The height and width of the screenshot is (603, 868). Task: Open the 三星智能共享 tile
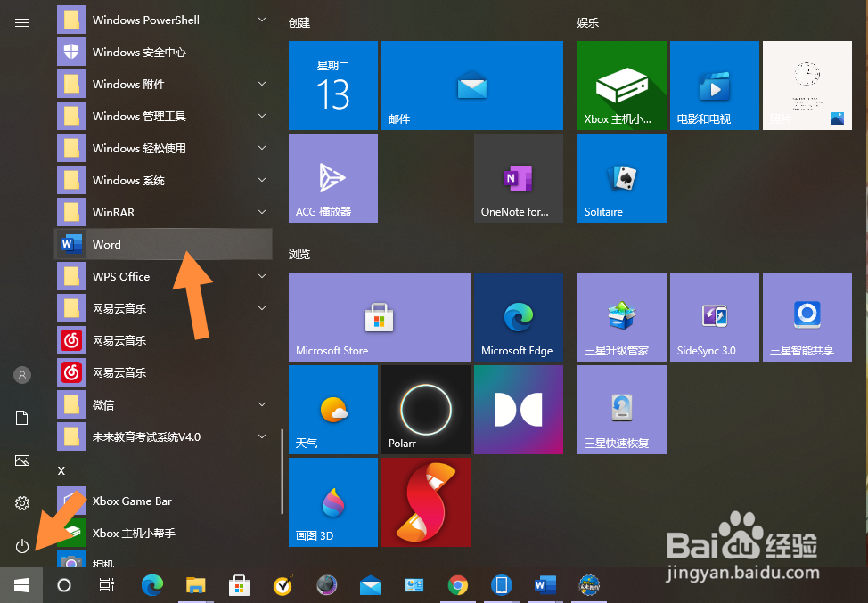pos(807,317)
